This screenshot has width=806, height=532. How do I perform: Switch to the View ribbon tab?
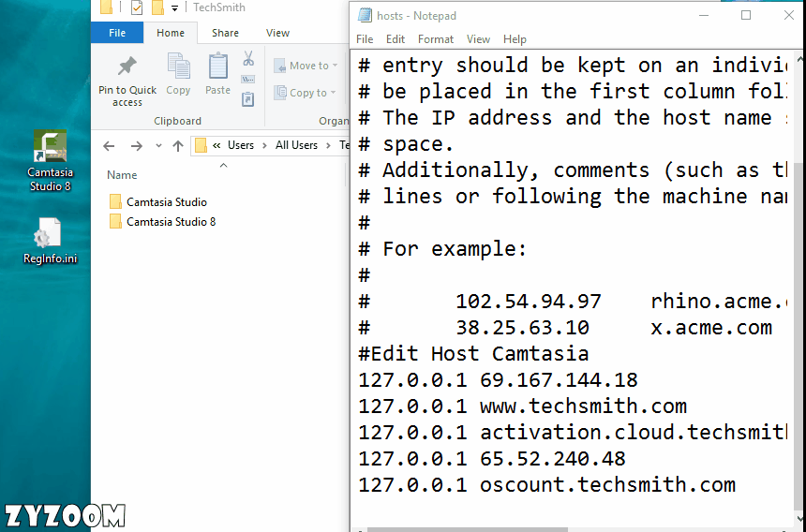click(x=277, y=33)
